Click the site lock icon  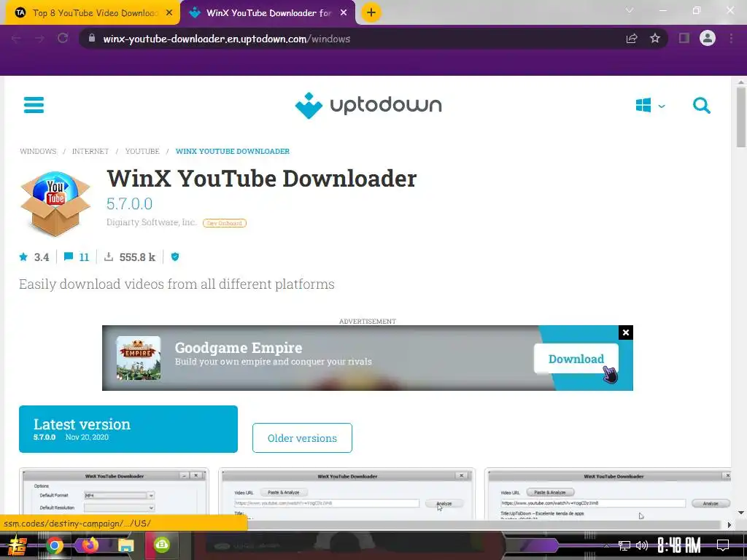coord(92,39)
